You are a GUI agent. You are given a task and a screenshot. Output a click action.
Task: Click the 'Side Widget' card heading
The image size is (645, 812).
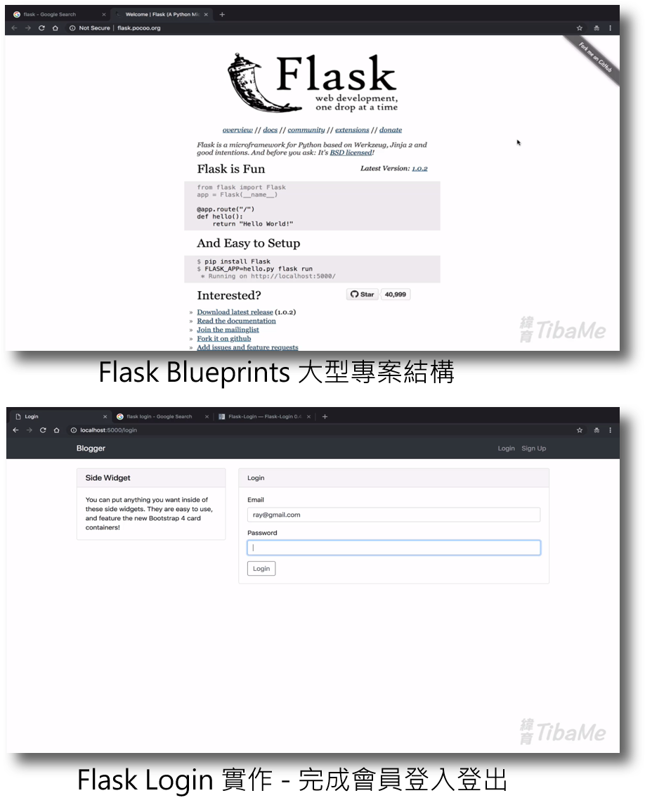click(107, 478)
